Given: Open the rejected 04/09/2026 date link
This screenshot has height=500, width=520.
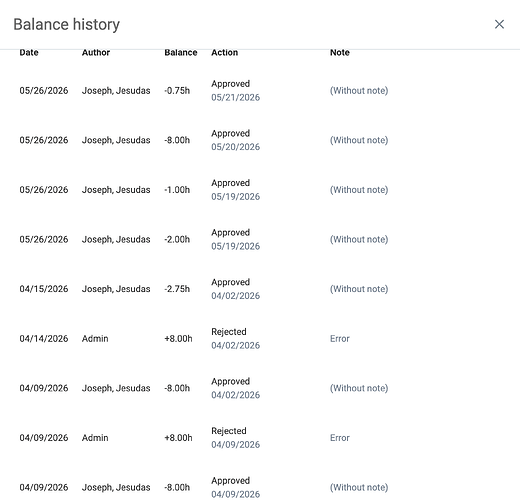Looking at the screenshot, I should coord(235,445).
